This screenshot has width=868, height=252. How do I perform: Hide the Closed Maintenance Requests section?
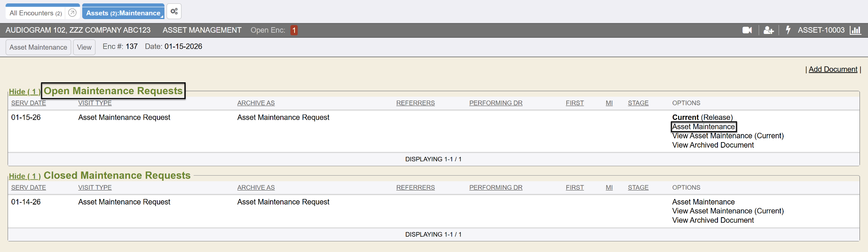point(25,176)
